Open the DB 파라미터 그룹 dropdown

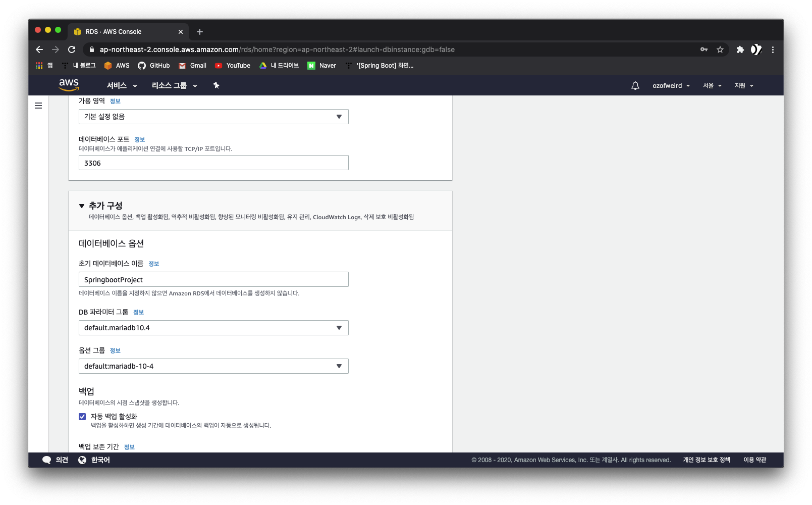tap(213, 328)
